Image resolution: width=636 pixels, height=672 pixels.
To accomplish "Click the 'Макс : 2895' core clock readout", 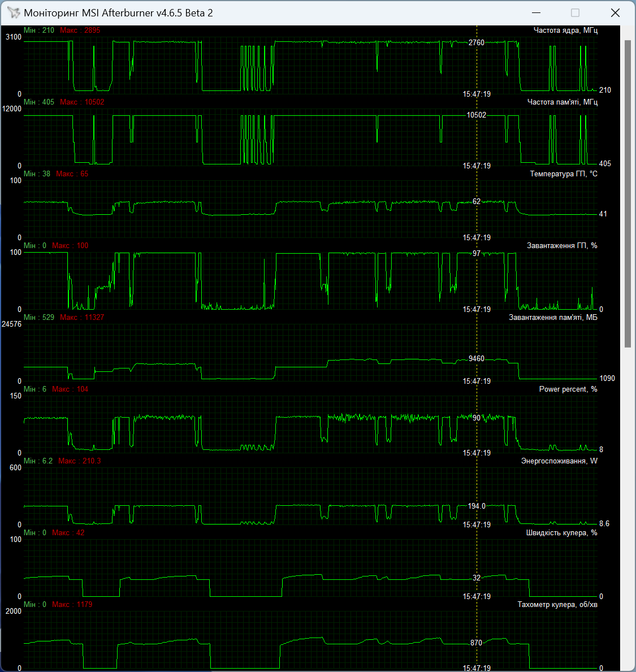I will pyautogui.click(x=80, y=31).
